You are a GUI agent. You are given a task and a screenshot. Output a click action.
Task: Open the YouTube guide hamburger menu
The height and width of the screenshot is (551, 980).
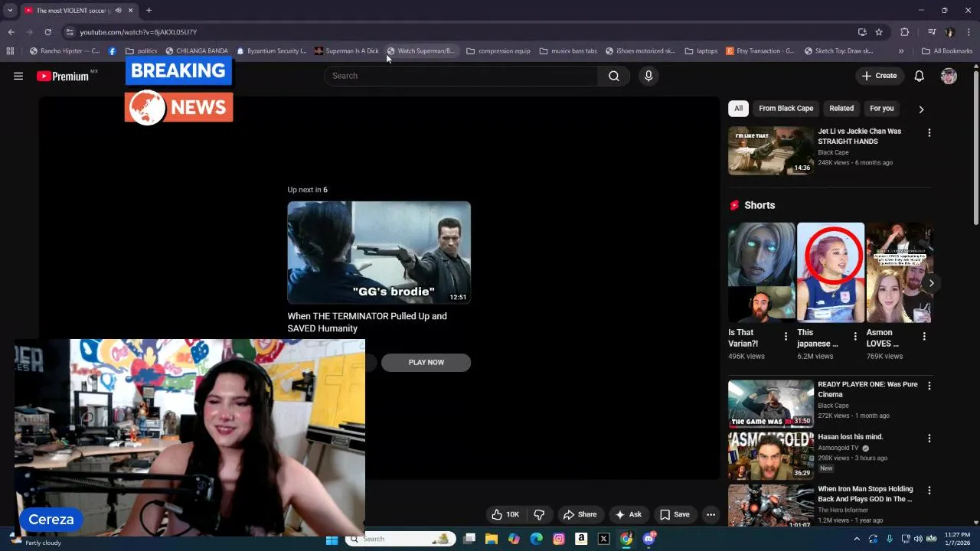pos(18,76)
